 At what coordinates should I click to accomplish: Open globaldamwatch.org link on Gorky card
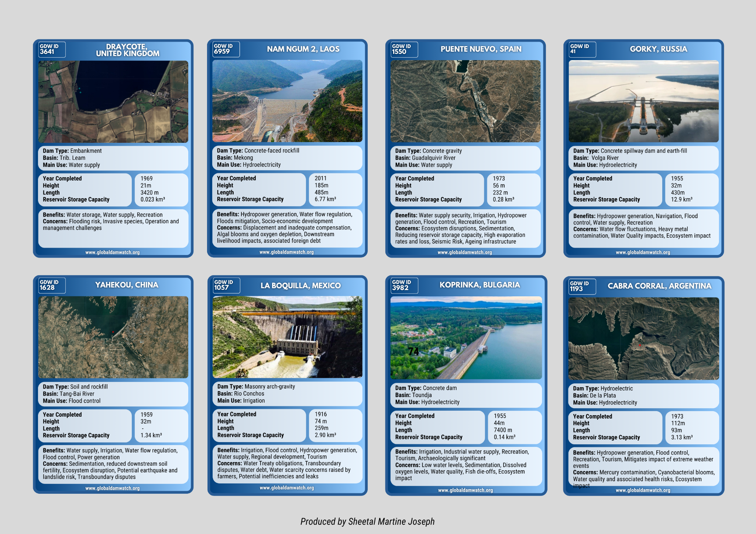[x=643, y=252]
